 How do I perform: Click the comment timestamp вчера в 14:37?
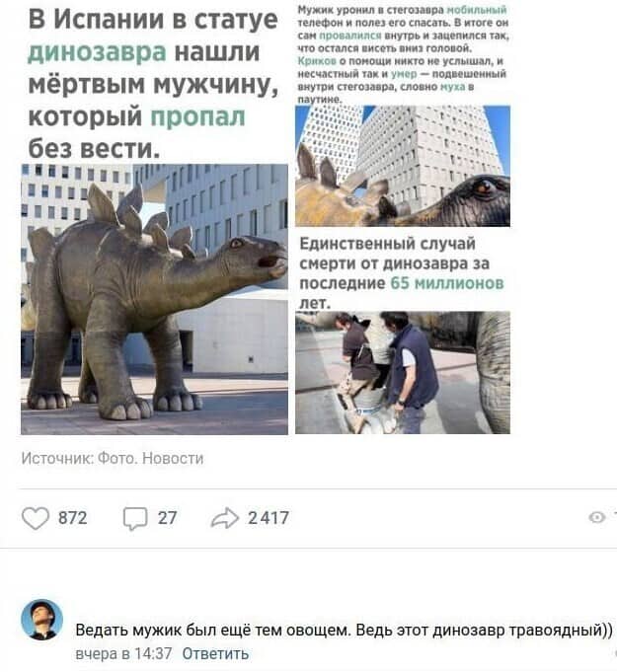point(123,653)
